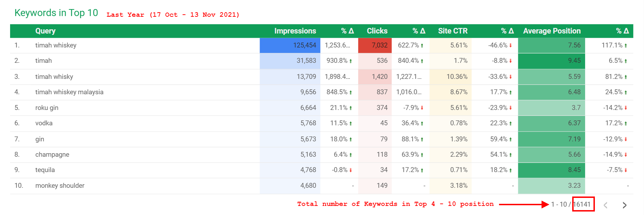Viewport: 644px width, 215px height.
Task: Select the 'tequila' query
Action: (45, 170)
